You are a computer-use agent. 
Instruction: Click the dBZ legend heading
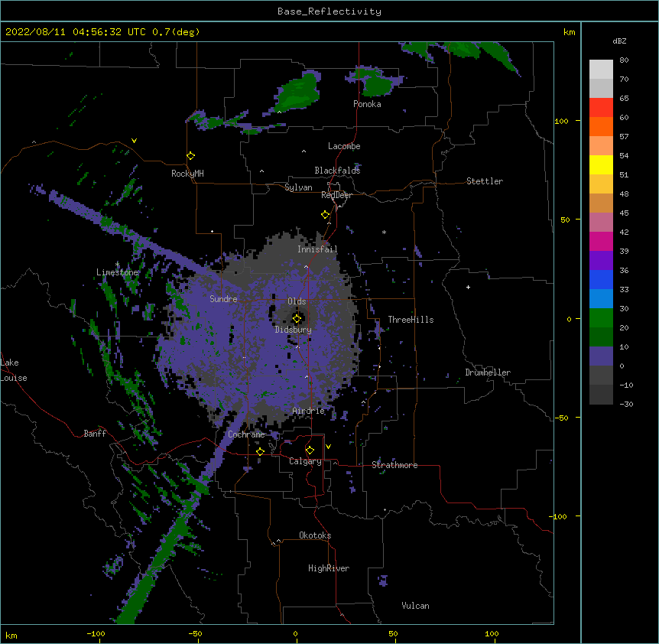tap(619, 41)
